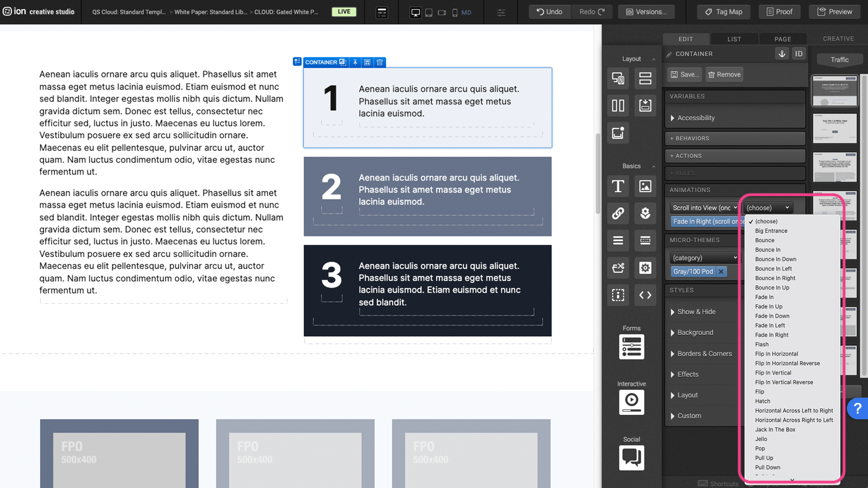The image size is (868, 488).
Task: Expand the Accessibility section
Action: point(695,118)
